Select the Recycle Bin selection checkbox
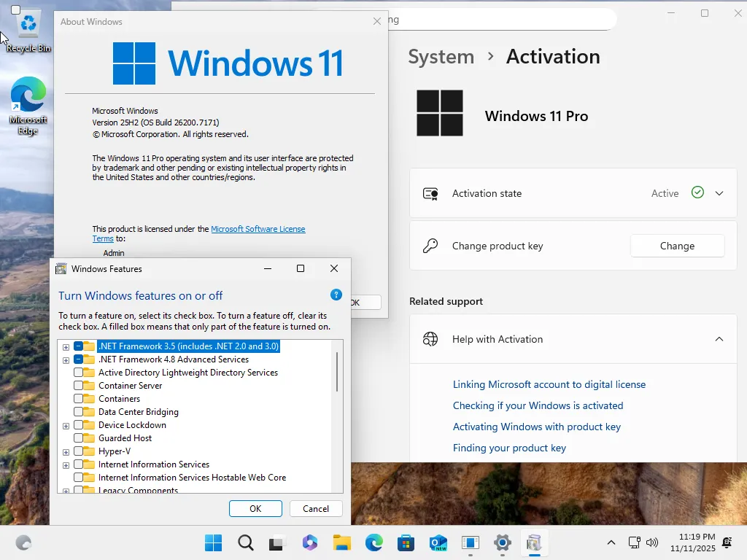 (x=15, y=9)
